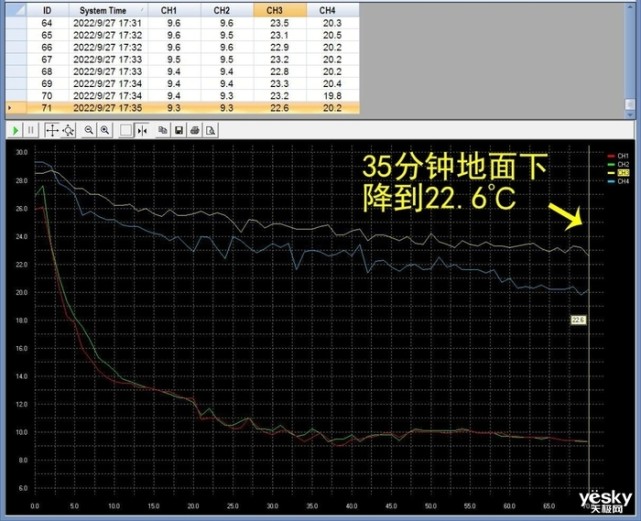The image size is (641, 521).
Task: Click CH2 value 9.3 in row 70
Action: [226, 96]
